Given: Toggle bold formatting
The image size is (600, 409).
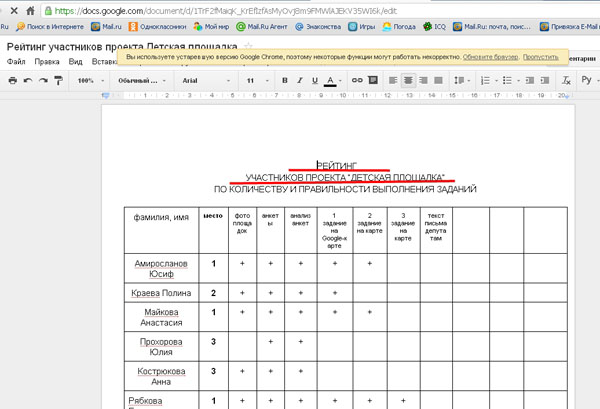Looking at the screenshot, I should [285, 80].
